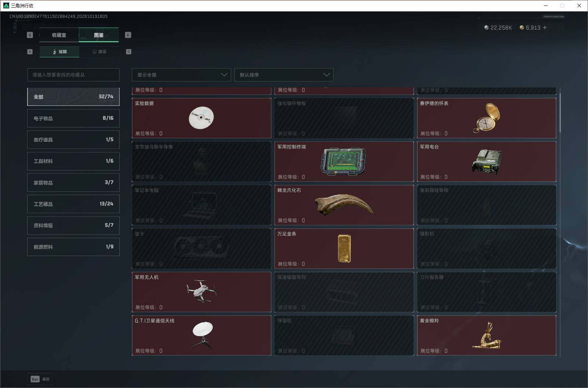Select the 常规 toggle tab
This screenshot has width=588, height=388.
click(x=59, y=52)
